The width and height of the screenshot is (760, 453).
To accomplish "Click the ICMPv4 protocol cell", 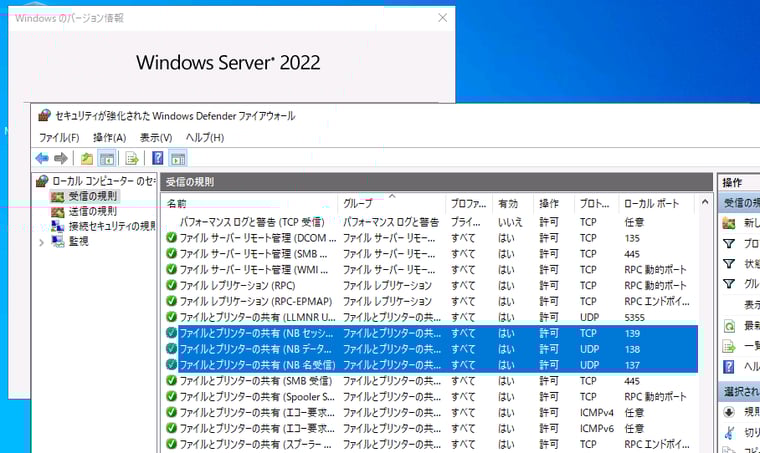I will click(597, 412).
